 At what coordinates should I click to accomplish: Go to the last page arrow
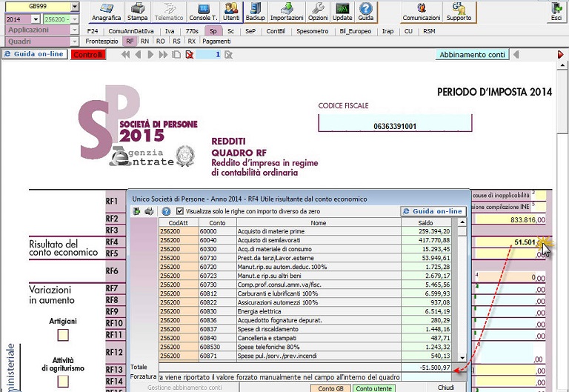[x=163, y=55]
